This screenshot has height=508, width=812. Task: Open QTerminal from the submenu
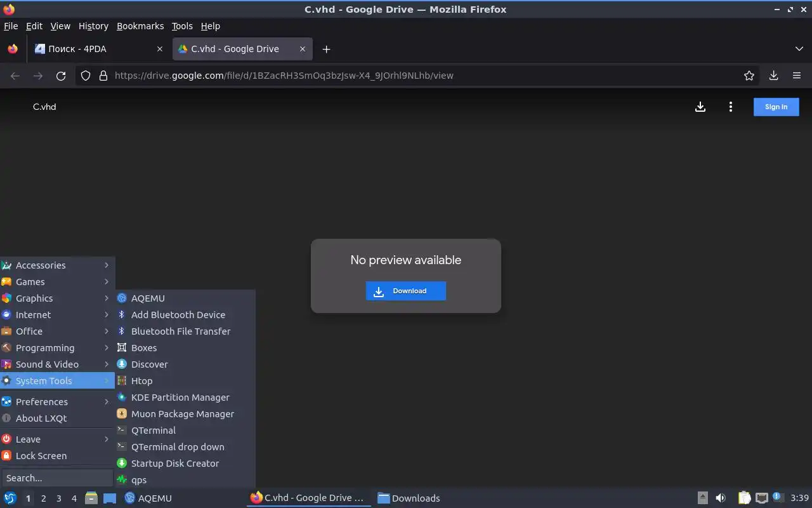pos(185,431)
